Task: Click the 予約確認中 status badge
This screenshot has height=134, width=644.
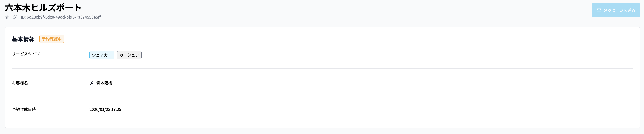Action: pyautogui.click(x=52, y=39)
